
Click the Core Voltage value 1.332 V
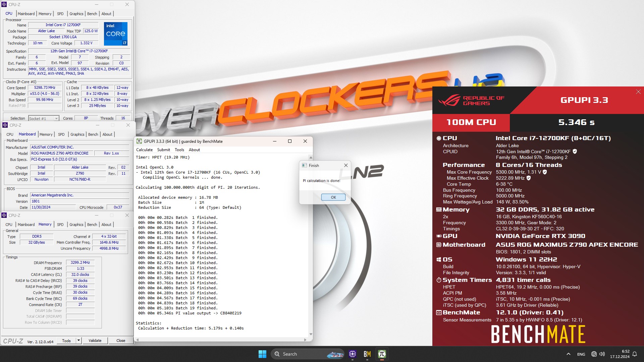point(86,43)
